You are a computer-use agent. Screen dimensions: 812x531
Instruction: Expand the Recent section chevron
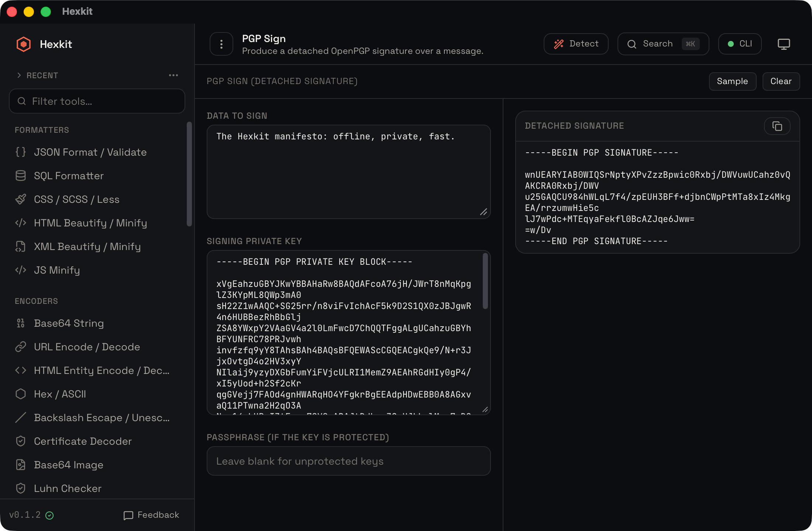click(19, 75)
